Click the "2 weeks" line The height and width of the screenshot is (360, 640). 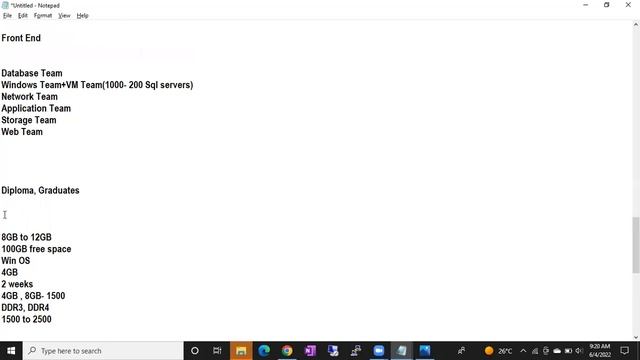pyautogui.click(x=17, y=284)
